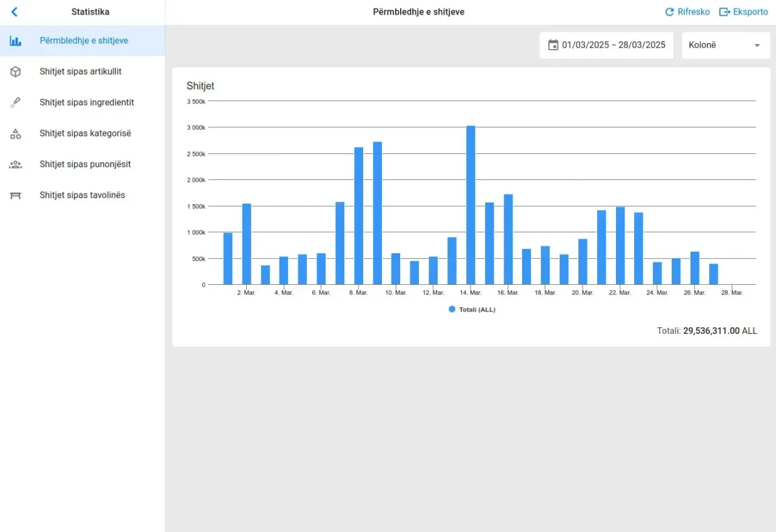Open Shitjet sipas punonjësit report
The height and width of the screenshot is (532, 776).
pos(82,164)
